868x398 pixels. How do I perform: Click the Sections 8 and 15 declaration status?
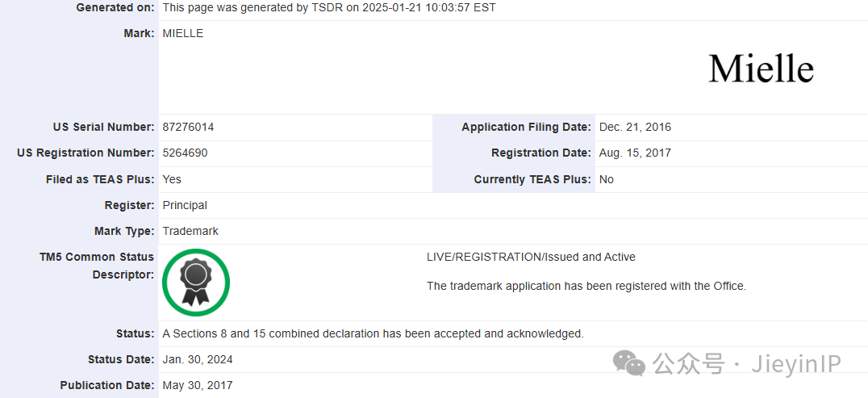pyautogui.click(x=373, y=333)
